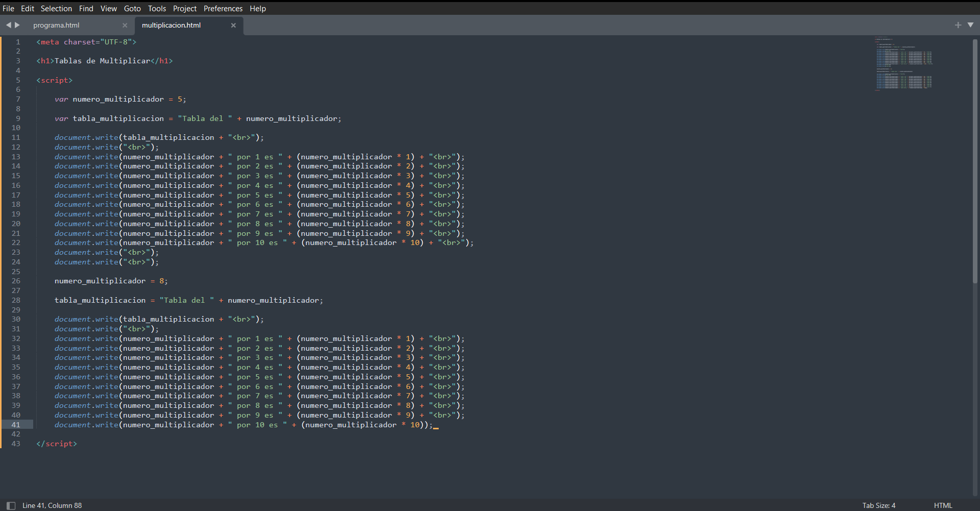This screenshot has width=980, height=511.
Task: Change the HTML syntax selector
Action: (943, 505)
